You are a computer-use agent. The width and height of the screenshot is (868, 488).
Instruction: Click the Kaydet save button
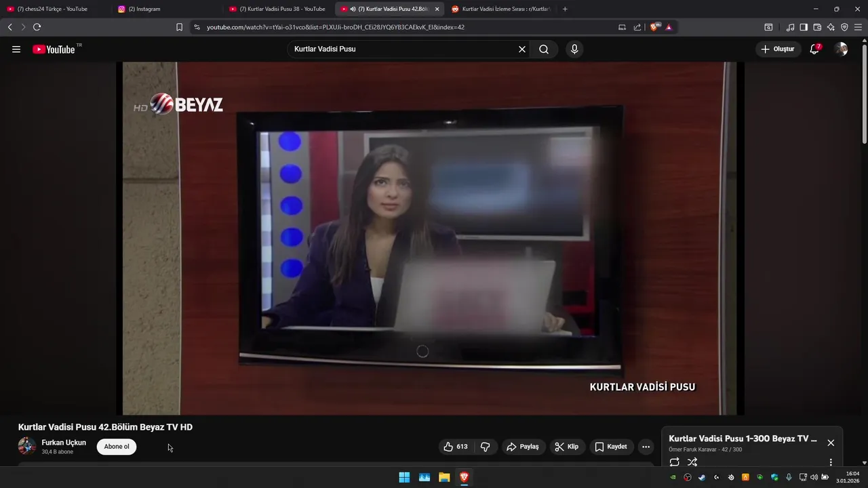pyautogui.click(x=612, y=447)
